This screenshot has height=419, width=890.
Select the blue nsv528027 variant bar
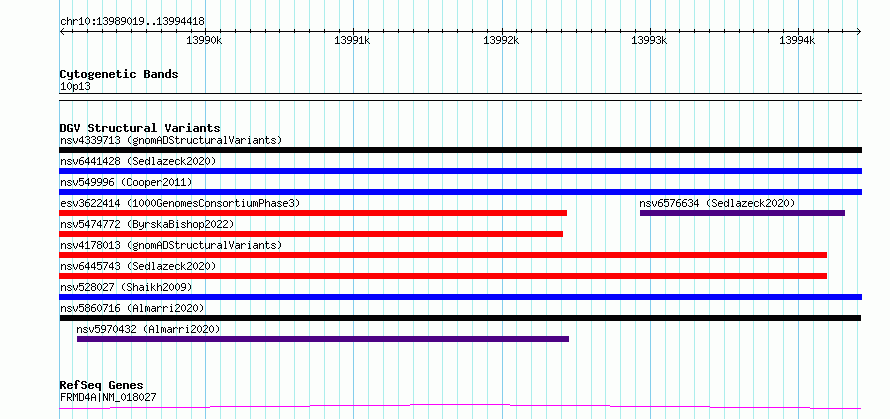pyautogui.click(x=460, y=297)
